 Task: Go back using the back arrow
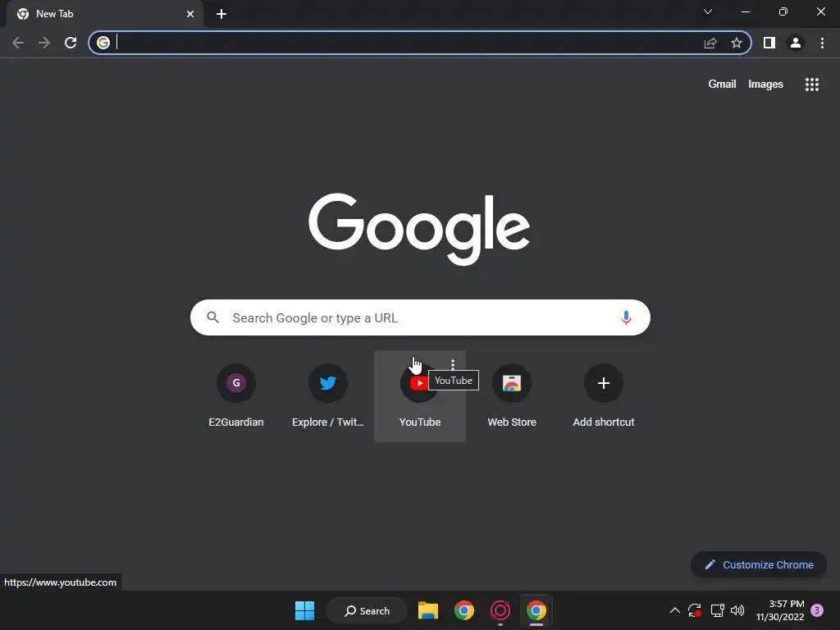pyautogui.click(x=18, y=43)
